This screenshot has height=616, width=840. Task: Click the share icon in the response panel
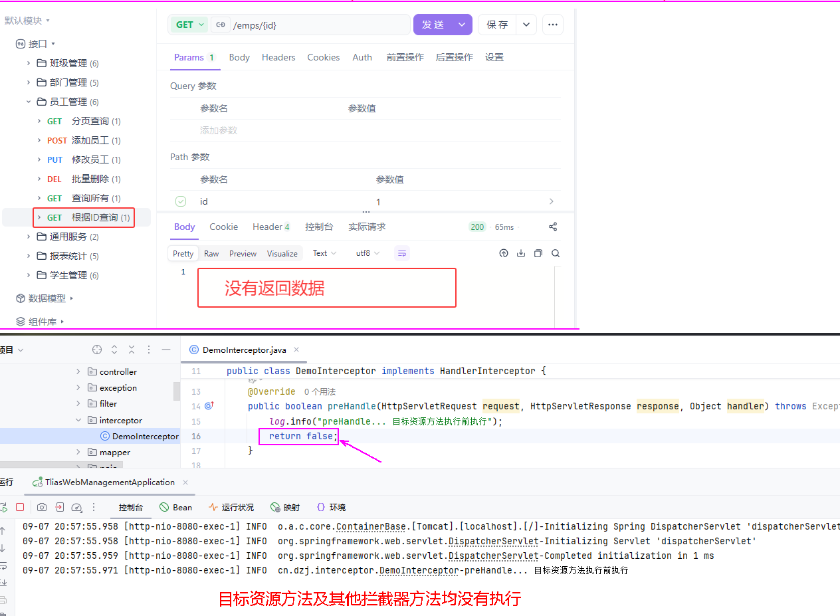click(x=552, y=227)
